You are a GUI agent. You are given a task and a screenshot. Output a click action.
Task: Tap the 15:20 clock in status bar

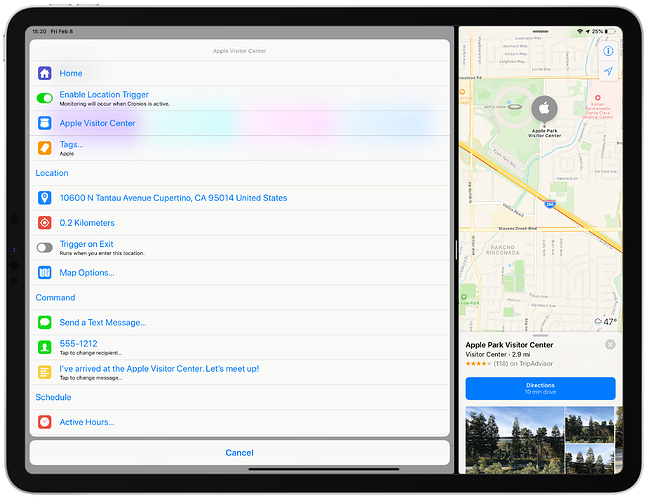39,31
